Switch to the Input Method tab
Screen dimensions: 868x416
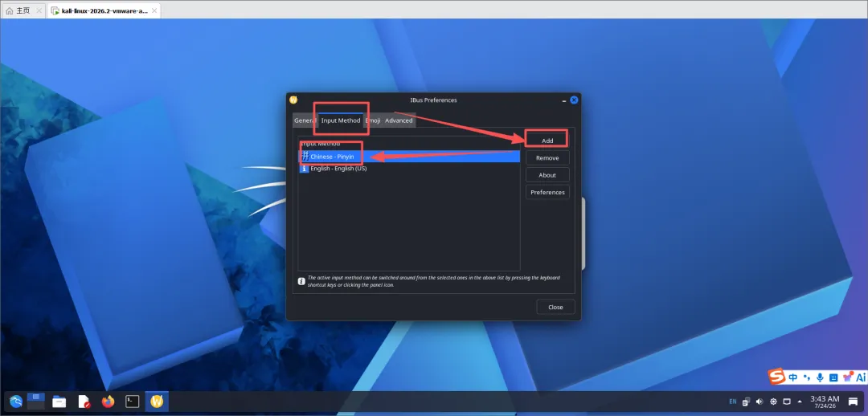341,120
